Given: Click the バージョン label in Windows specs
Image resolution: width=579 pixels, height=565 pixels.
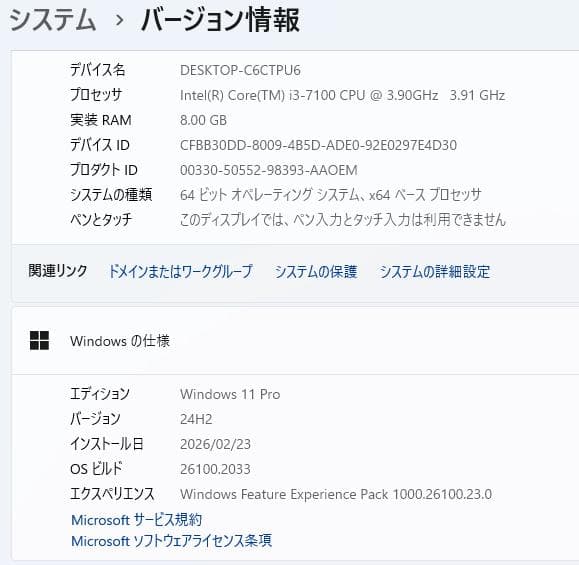Looking at the screenshot, I should click(95, 419).
